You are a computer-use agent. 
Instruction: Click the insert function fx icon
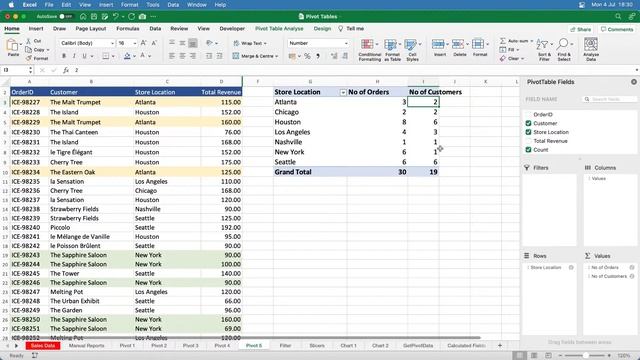coord(66,70)
